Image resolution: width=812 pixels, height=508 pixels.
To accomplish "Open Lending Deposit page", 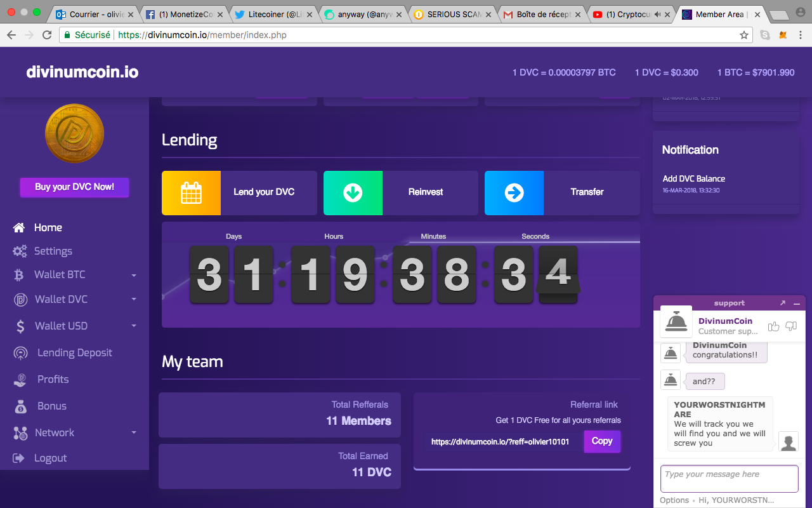I will (x=75, y=352).
